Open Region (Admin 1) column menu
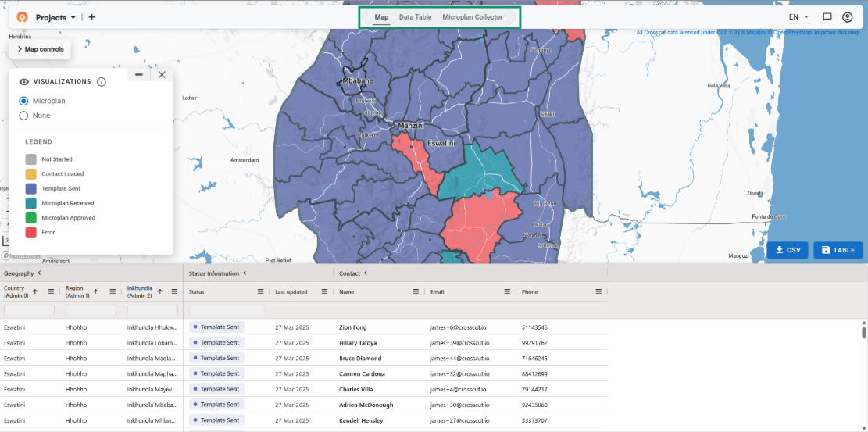This screenshot has height=432, width=868. point(113,291)
